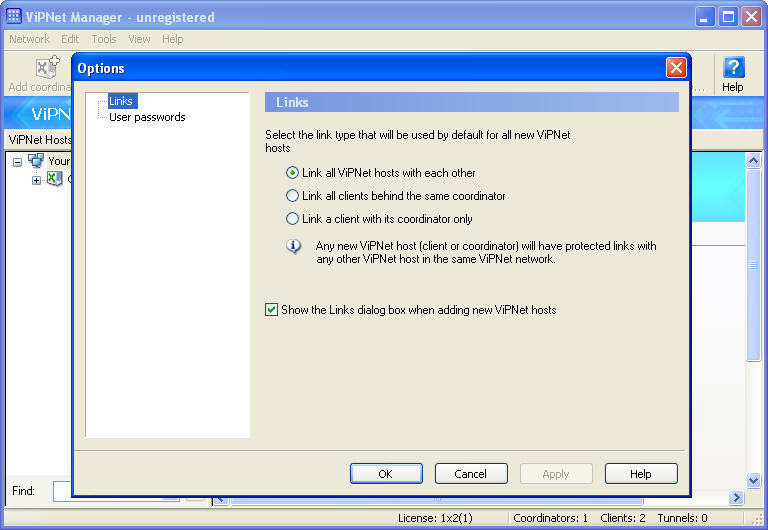The height and width of the screenshot is (530, 768).
Task: Select the network icon in hosts tree
Action: click(x=36, y=161)
